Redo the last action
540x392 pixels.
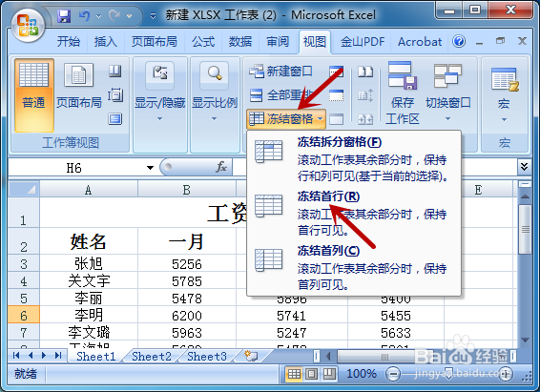tap(114, 16)
